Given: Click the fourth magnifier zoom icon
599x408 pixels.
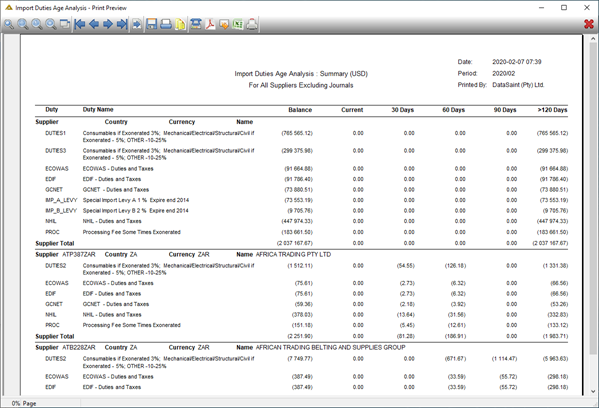Looking at the screenshot, I should point(51,24).
